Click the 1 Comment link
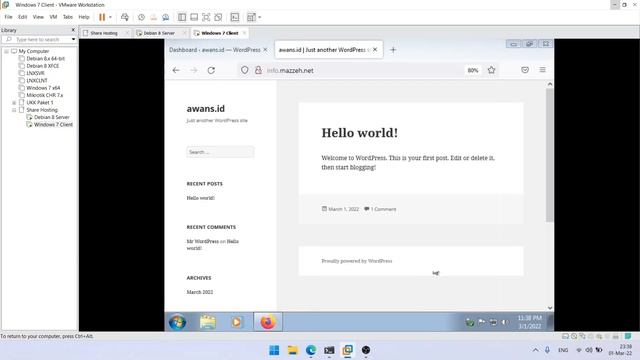 tap(383, 209)
